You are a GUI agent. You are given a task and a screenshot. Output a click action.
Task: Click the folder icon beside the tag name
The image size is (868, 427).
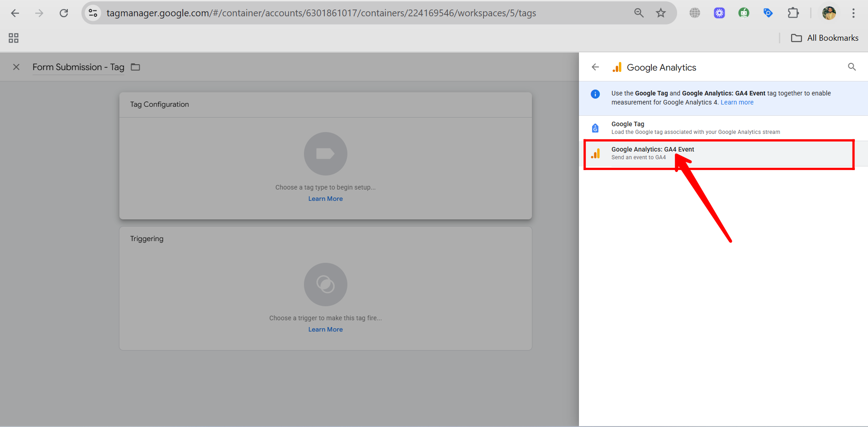click(x=135, y=67)
